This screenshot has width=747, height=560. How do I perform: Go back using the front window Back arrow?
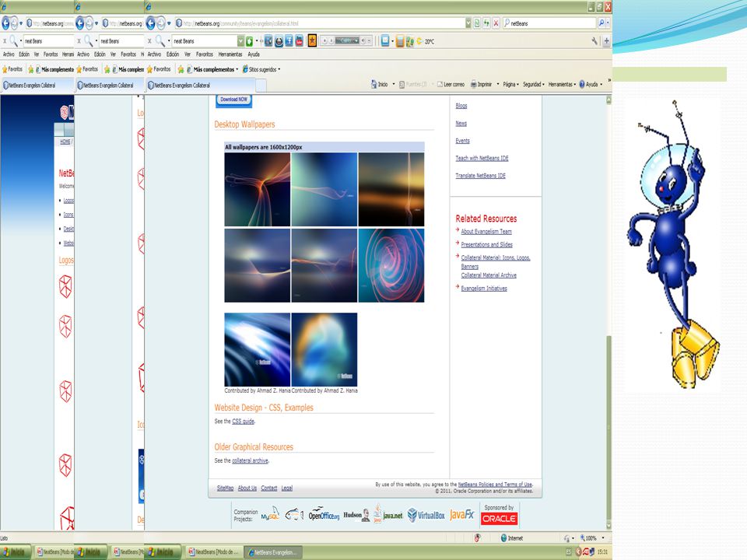(151, 23)
